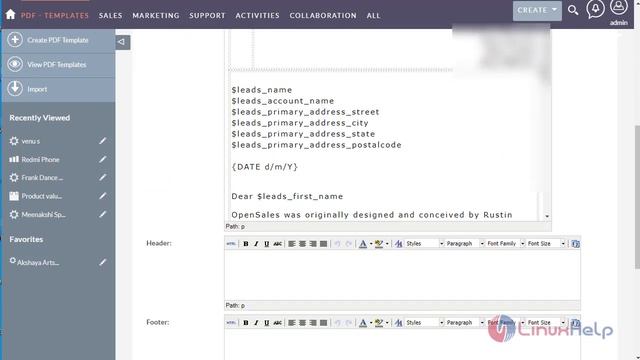The image size is (640, 360).
Task: Toggle Italic in Footer editor toolbar
Action: 256,323
